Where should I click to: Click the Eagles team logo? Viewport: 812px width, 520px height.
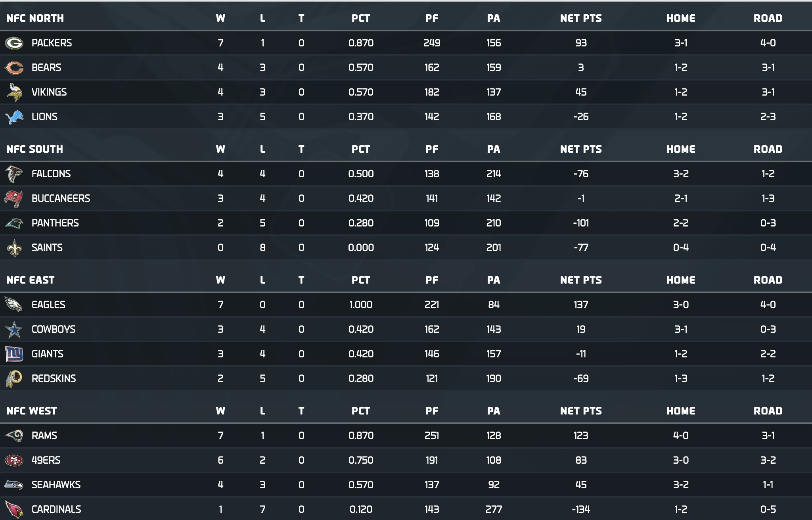coord(13,305)
